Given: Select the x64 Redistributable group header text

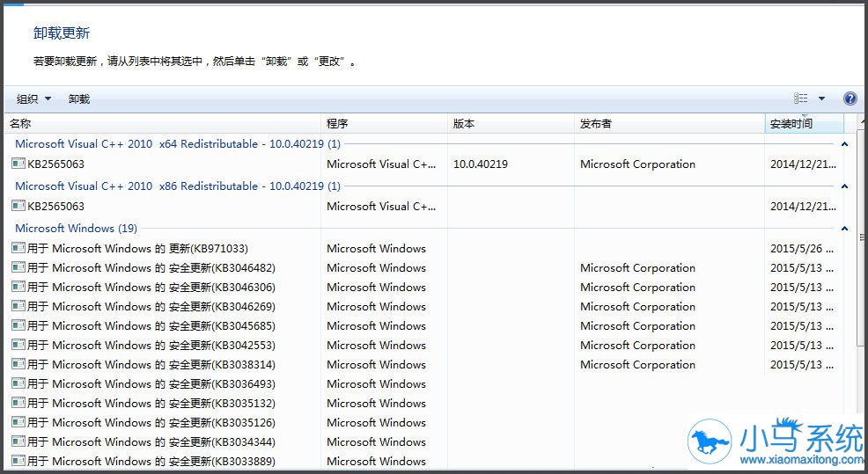Looking at the screenshot, I should (178, 144).
